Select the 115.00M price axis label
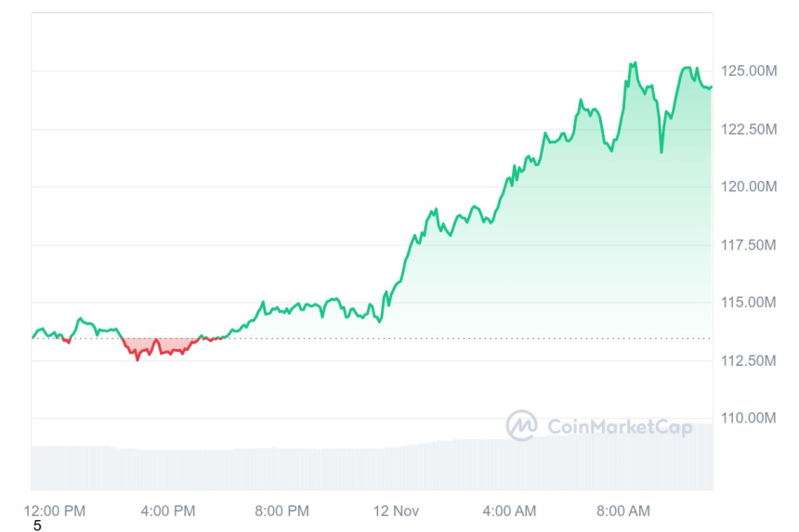The image size is (799, 532). tap(748, 303)
